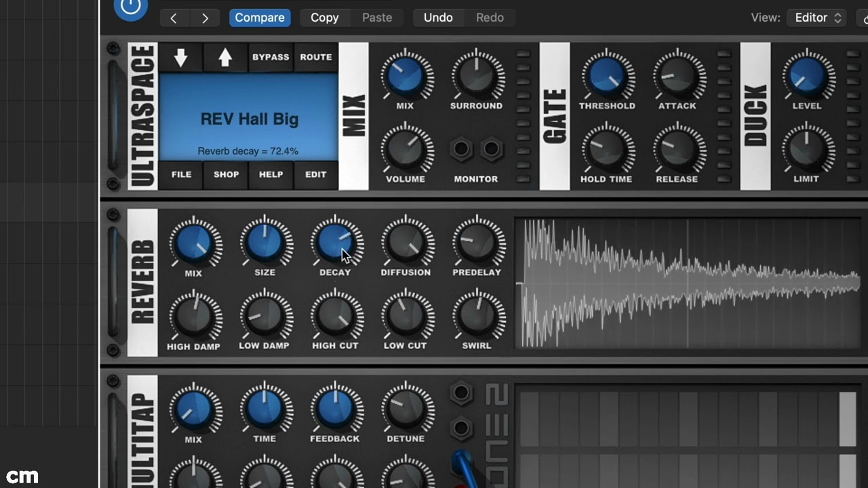Image resolution: width=868 pixels, height=488 pixels.
Task: Click the FEEDBACK knob
Action: (x=336, y=409)
